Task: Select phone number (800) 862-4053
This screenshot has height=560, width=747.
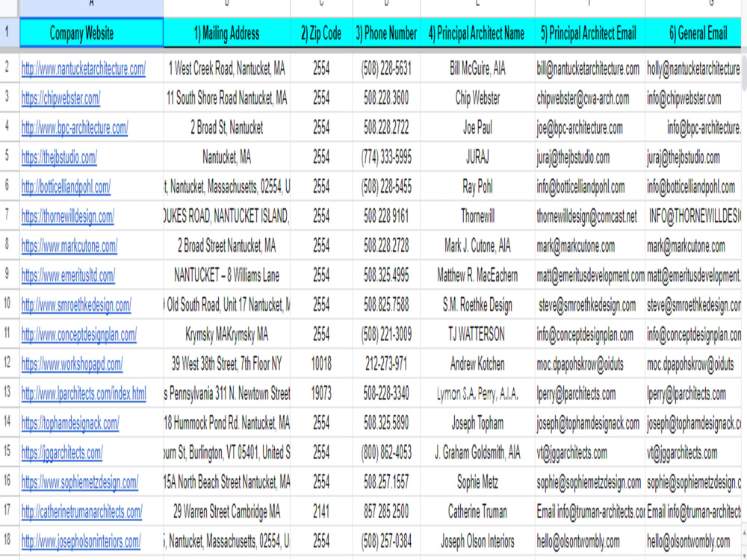Action: (x=386, y=453)
